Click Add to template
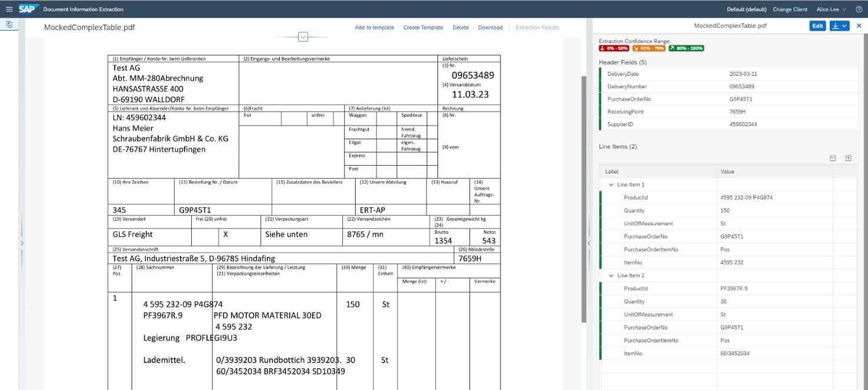The width and height of the screenshot is (868, 390). [375, 28]
